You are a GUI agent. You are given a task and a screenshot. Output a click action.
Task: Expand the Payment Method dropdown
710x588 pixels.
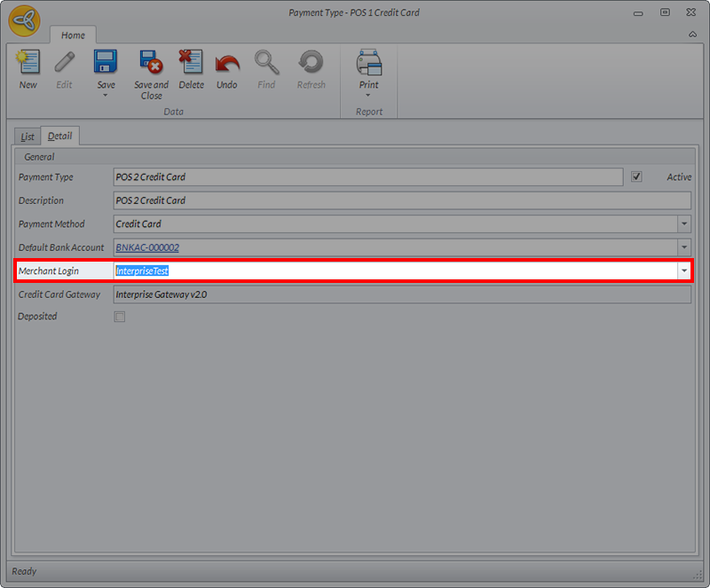(x=683, y=224)
